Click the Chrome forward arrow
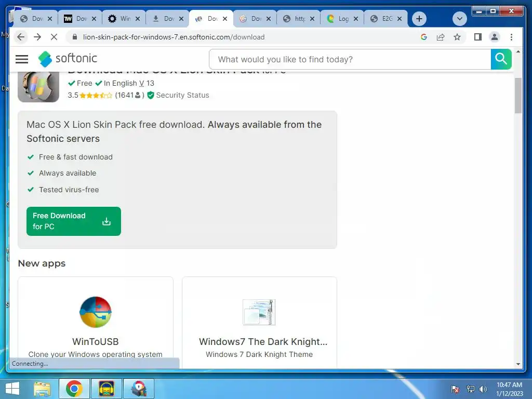 point(37,37)
